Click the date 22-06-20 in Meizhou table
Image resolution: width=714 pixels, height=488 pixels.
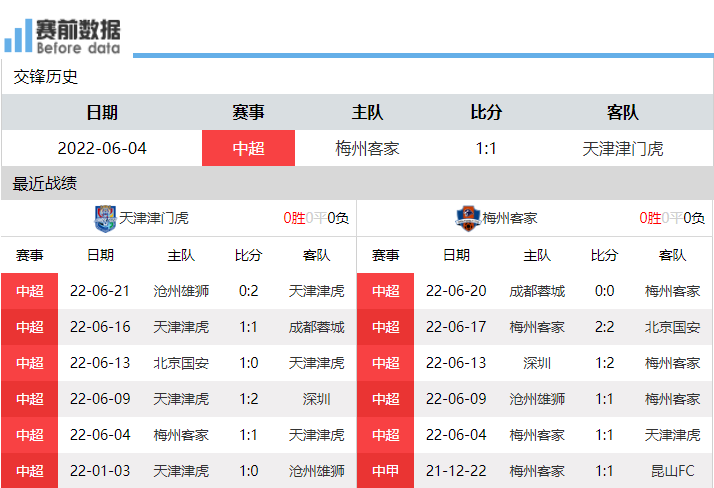pos(456,291)
